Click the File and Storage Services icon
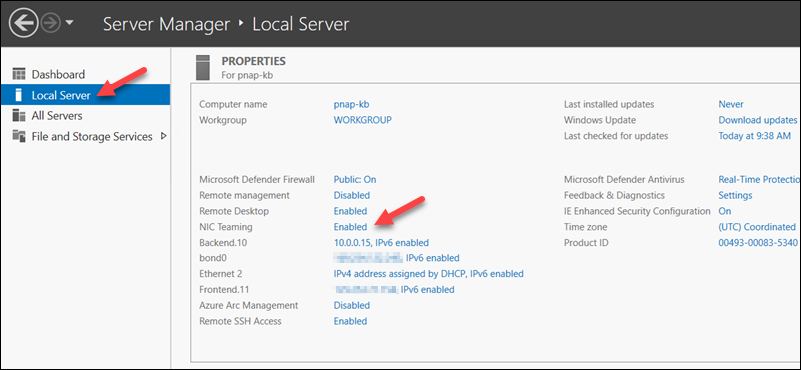The height and width of the screenshot is (370, 801). [x=19, y=136]
